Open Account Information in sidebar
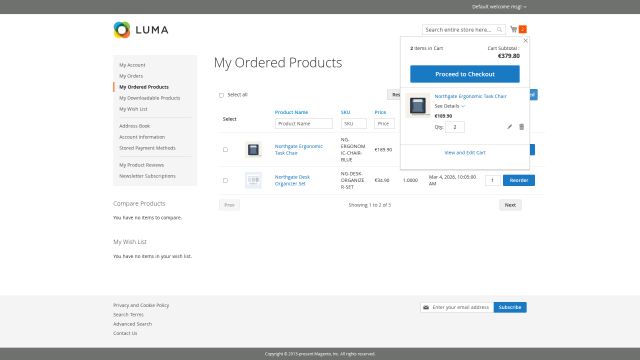This screenshot has height=360, width=640. (142, 137)
